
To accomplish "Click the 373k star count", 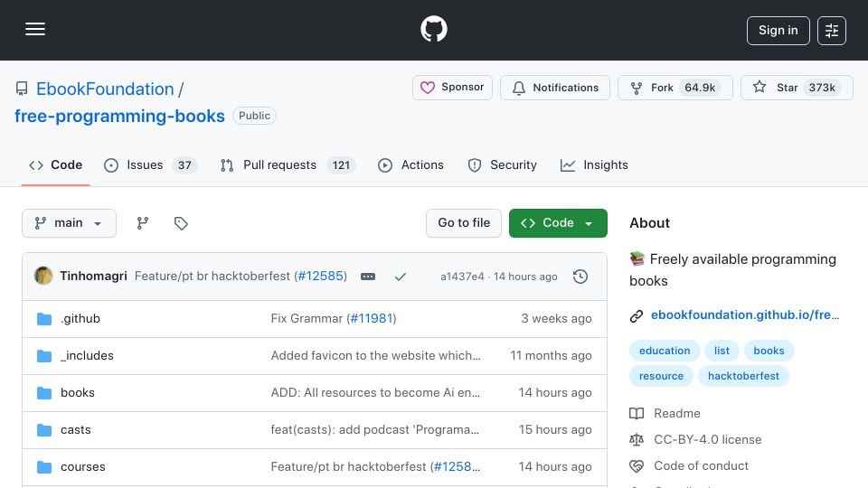I will 822,88.
